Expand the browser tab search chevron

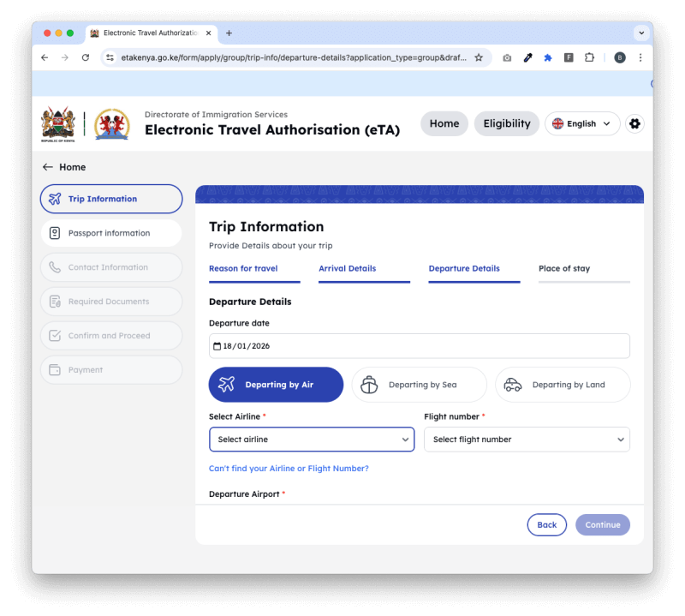pos(641,33)
